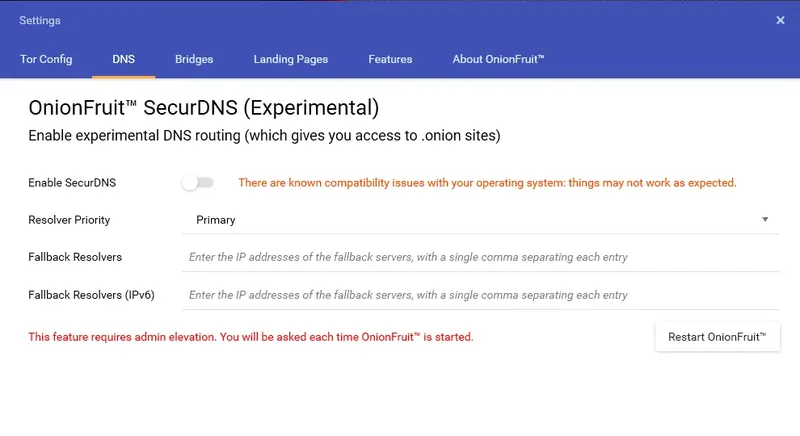This screenshot has height=436, width=800.
Task: Close the Settings dialog with the X
Action: pyautogui.click(x=780, y=20)
